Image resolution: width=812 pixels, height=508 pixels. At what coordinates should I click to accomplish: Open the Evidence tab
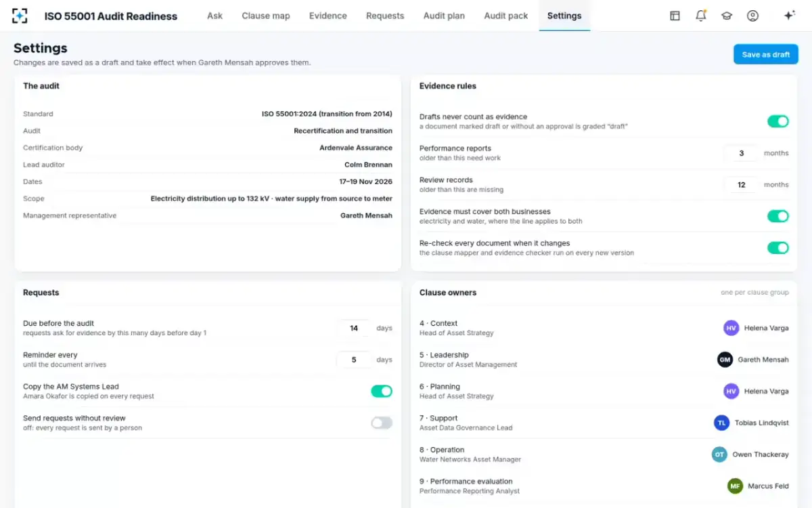328,16
